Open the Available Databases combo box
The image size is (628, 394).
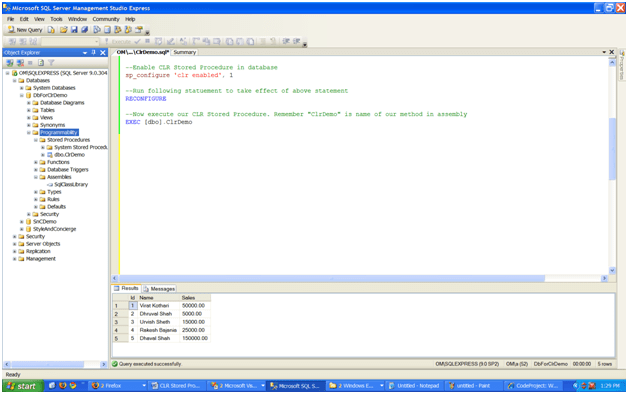click(70, 41)
